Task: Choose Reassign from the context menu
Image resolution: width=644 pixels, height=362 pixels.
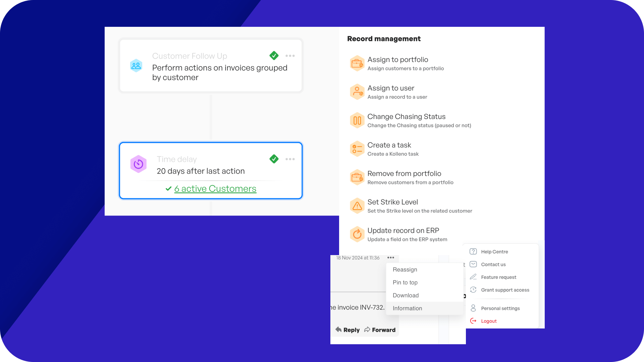Action: [x=405, y=270]
